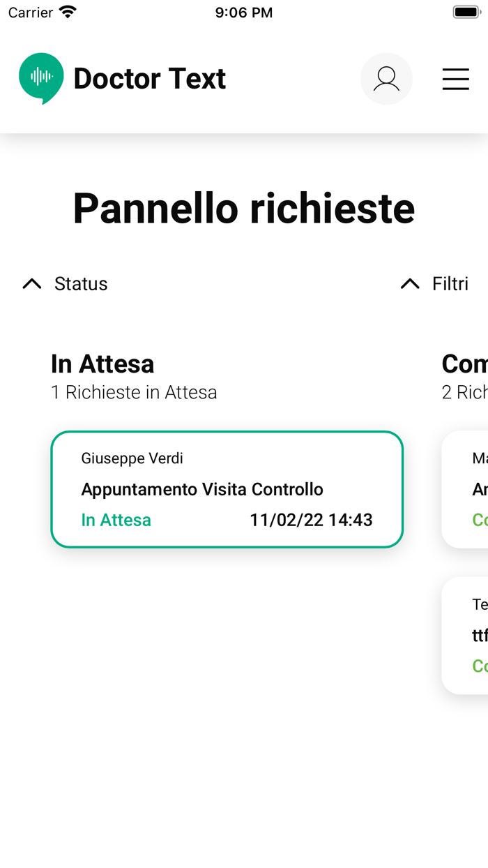Click the waveform icon inside the app logo

(x=41, y=75)
